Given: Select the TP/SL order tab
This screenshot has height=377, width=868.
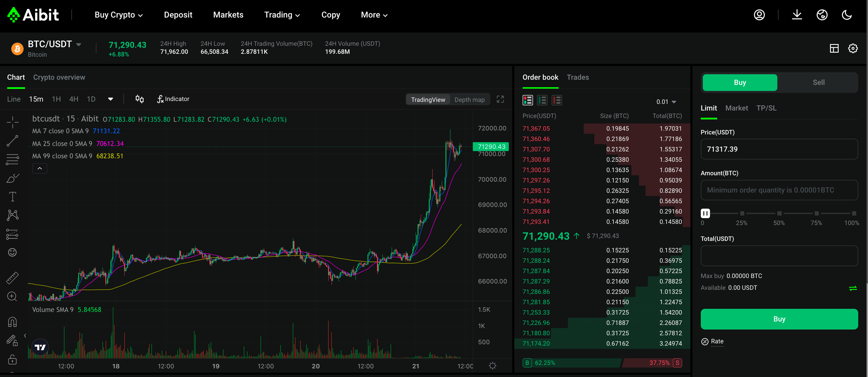Looking at the screenshot, I should 766,108.
